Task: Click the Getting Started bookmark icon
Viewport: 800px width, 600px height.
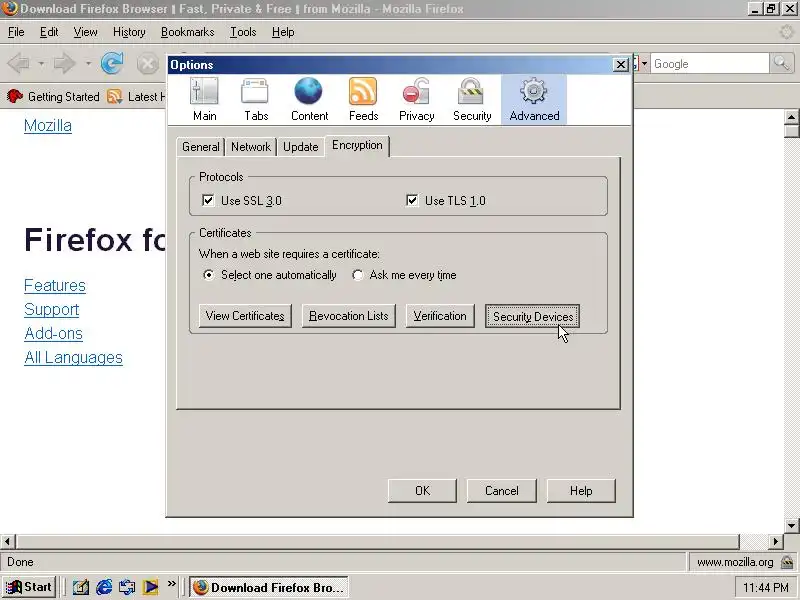Action: [x=15, y=96]
